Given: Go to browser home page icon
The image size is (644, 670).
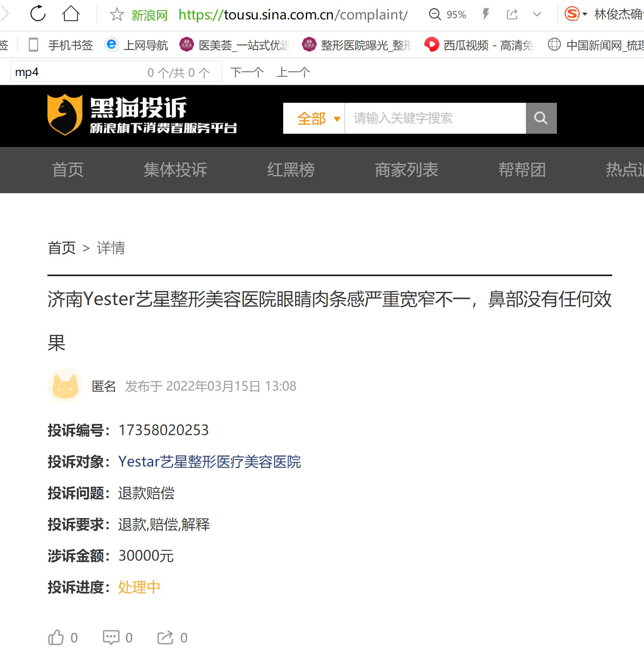Looking at the screenshot, I should [x=71, y=13].
